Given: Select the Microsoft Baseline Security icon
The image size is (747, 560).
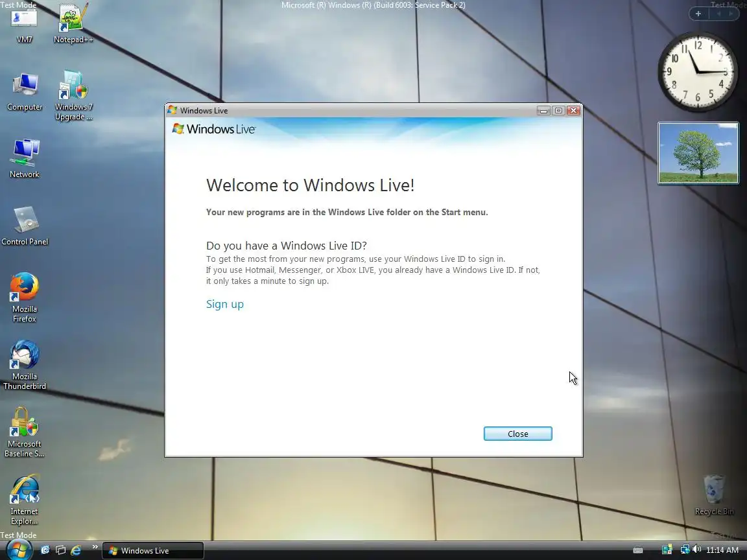Looking at the screenshot, I should click(24, 432).
